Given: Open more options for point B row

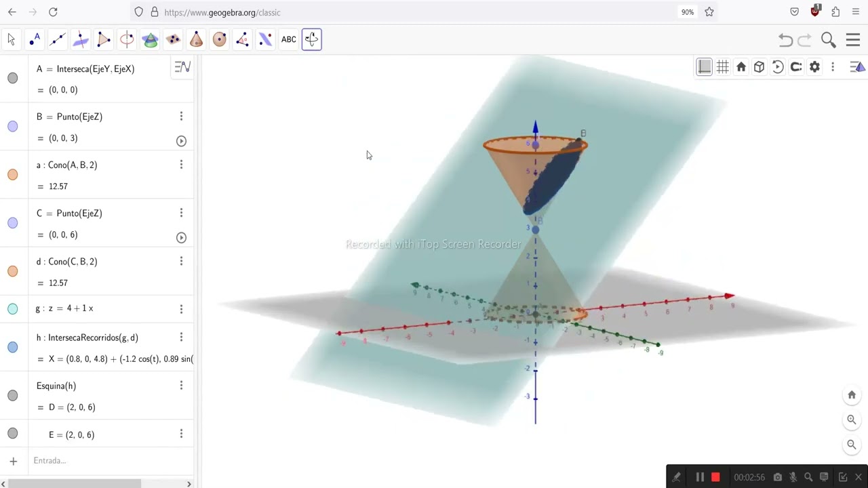Looking at the screenshot, I should click(x=181, y=117).
